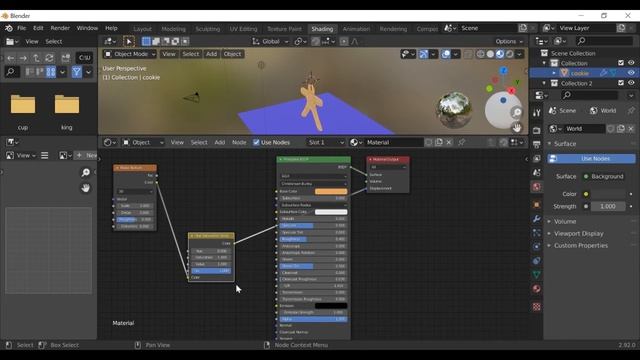Switch to rendered viewport shading

[x=509, y=54]
